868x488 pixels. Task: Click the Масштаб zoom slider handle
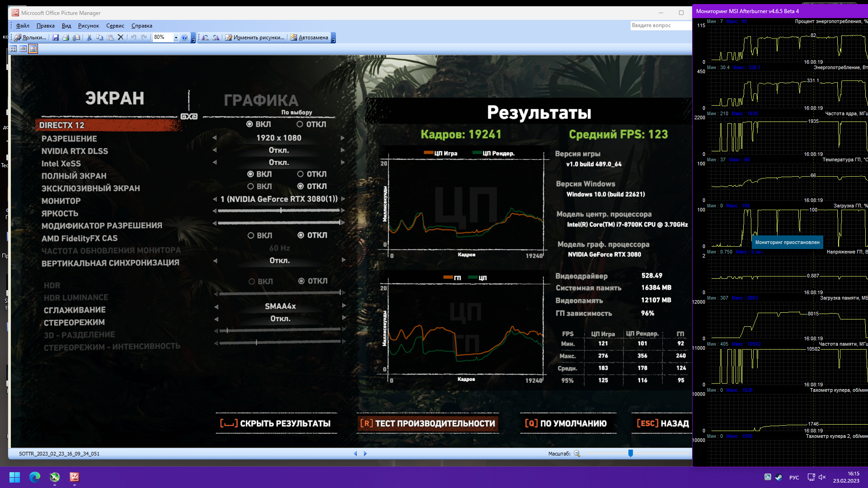pos(630,453)
